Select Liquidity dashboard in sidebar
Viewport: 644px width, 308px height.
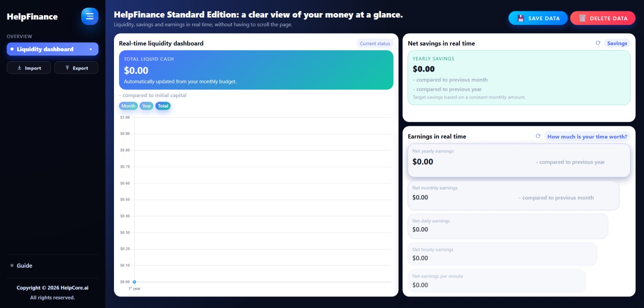coord(53,49)
